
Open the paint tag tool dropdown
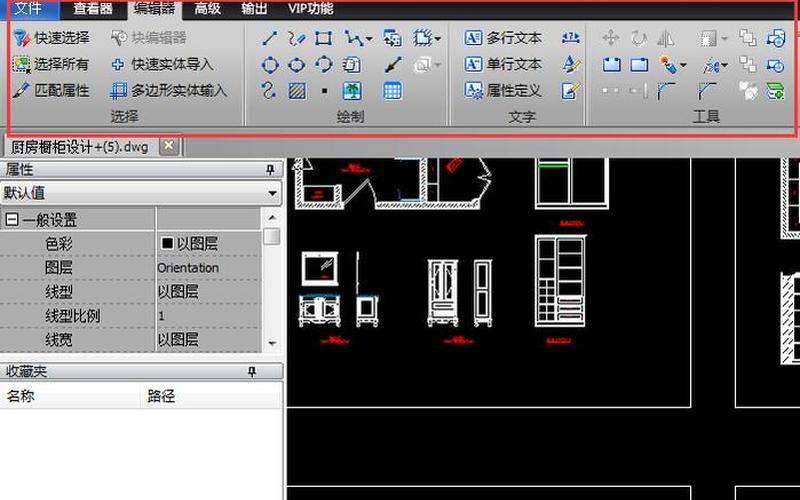683,65
